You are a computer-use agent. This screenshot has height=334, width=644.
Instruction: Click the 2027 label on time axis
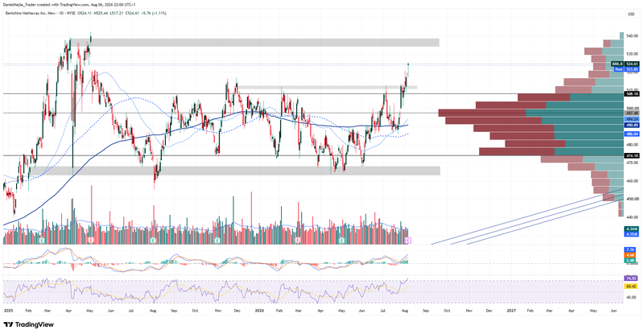tap(511, 311)
